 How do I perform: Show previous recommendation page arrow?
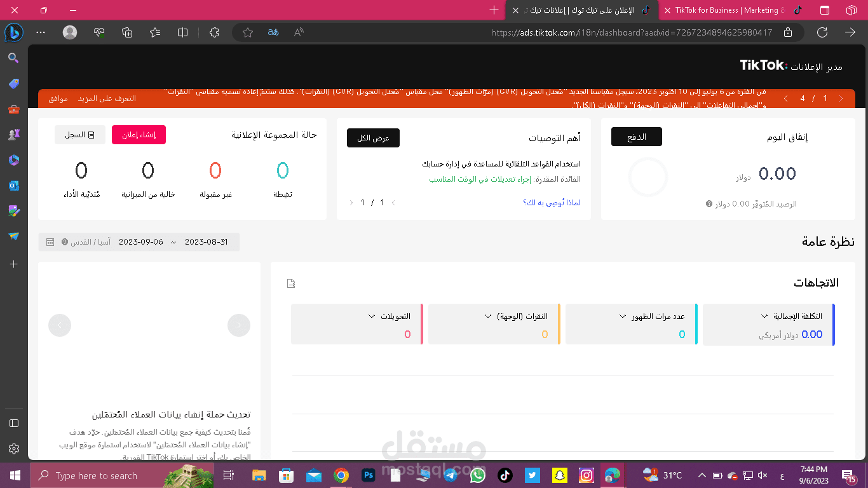393,203
